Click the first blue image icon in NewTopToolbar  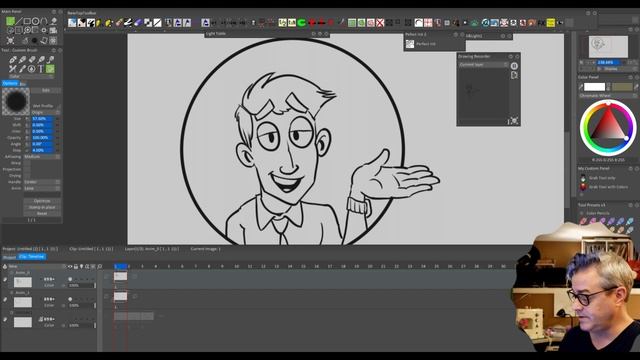[x=72, y=23]
